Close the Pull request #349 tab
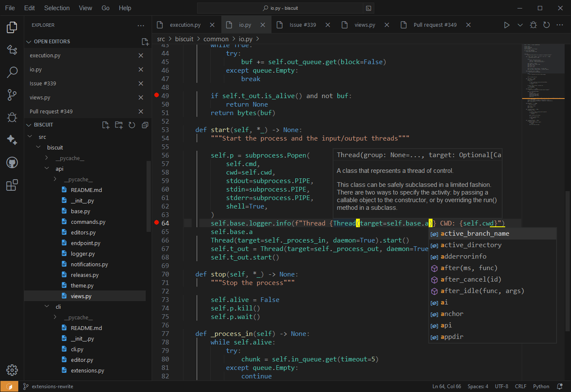Image resolution: width=571 pixels, height=392 pixels. click(468, 25)
